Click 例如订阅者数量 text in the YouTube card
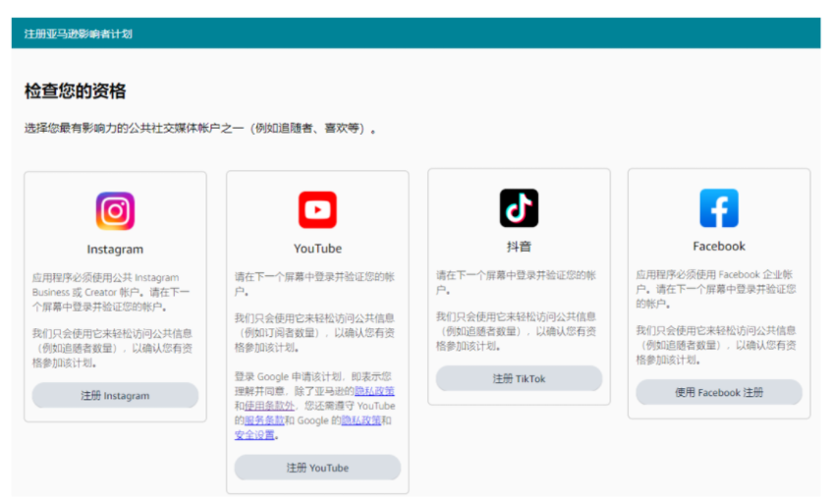Image resolution: width=831 pixels, height=504 pixels. tap(281, 333)
